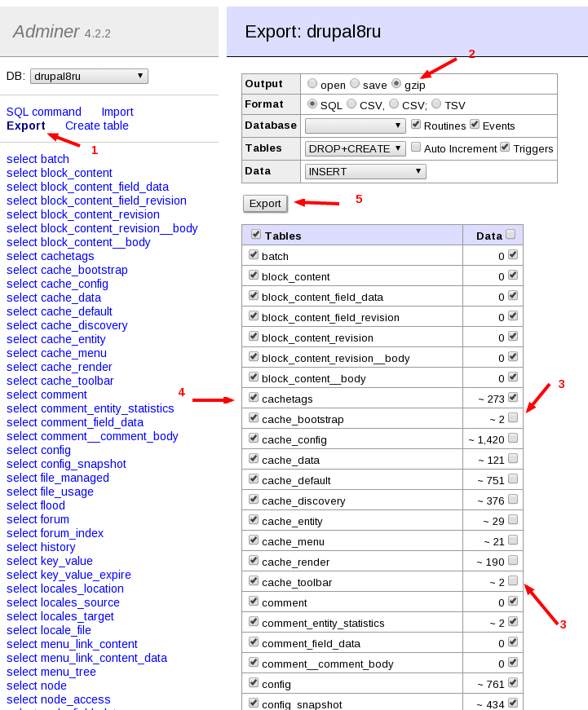Toggle the Events checkbox
Viewport: 588px width, 710px height.
tap(475, 124)
